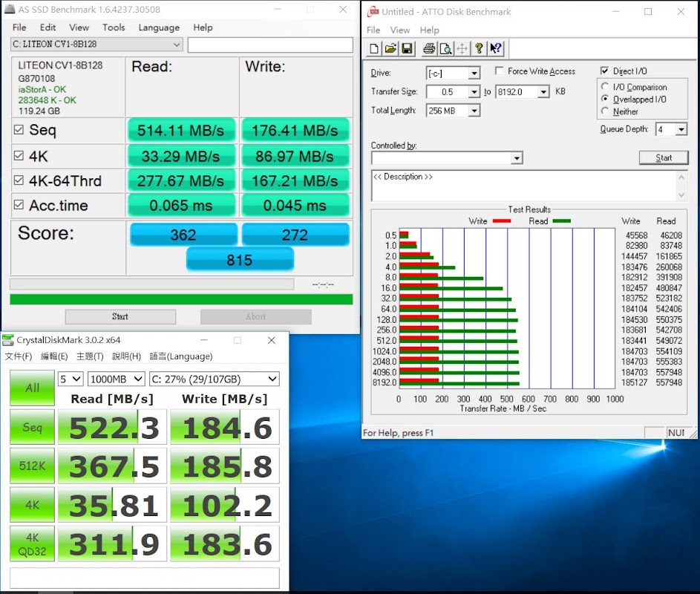Click the New file icon in ATTO toolbar
The height and width of the screenshot is (594, 700).
374,49
